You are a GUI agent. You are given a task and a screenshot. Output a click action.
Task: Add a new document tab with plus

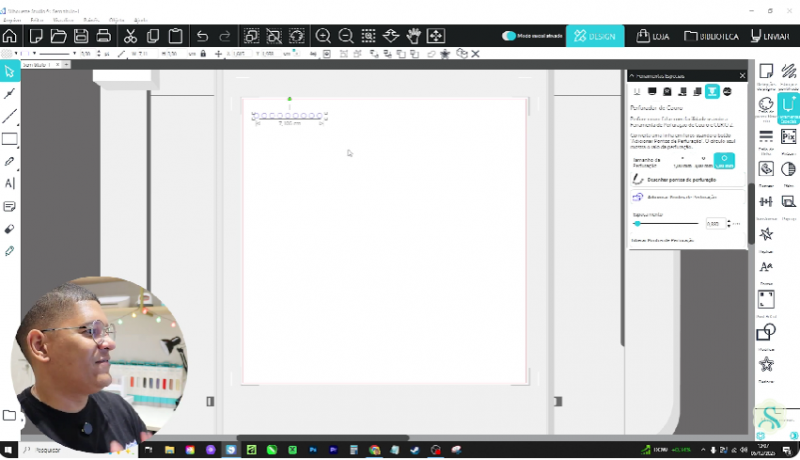pos(66,65)
